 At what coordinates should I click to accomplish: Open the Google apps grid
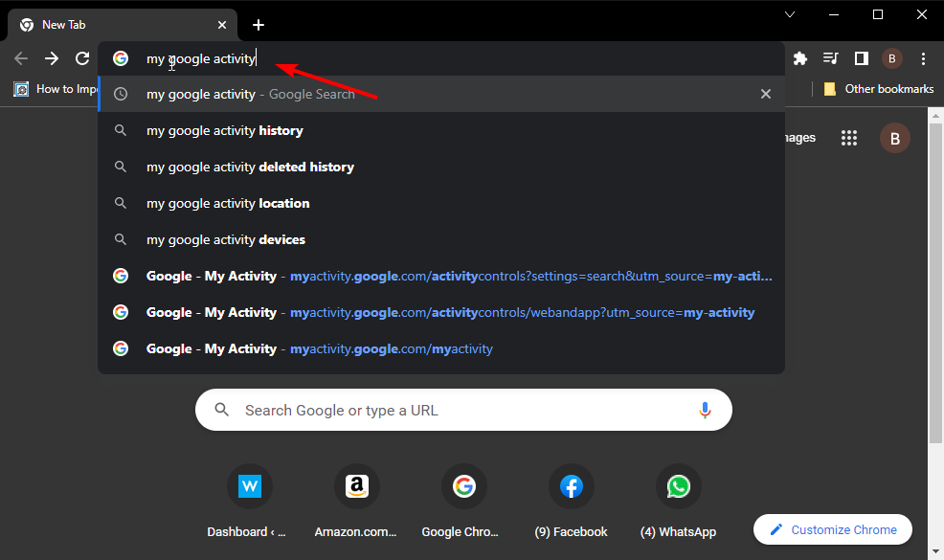click(x=849, y=138)
